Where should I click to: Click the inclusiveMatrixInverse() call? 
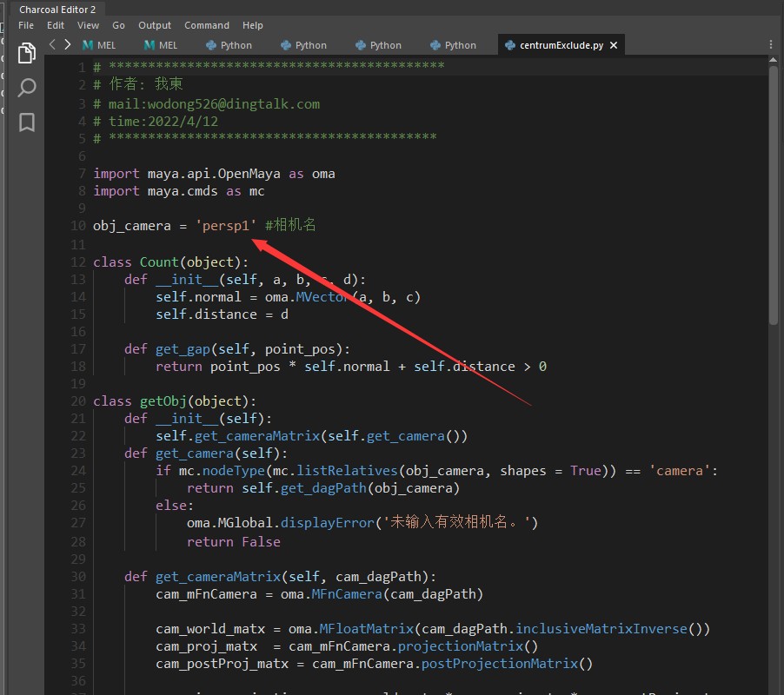coord(613,629)
